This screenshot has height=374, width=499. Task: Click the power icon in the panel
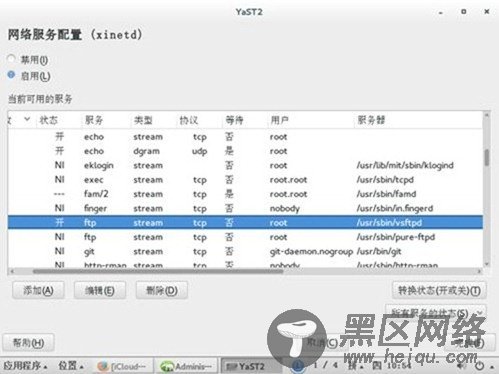point(480,366)
